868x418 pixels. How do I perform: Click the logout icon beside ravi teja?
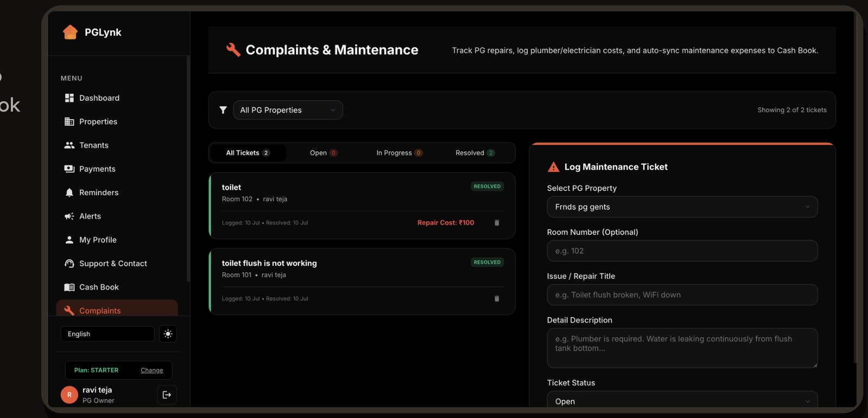(167, 395)
